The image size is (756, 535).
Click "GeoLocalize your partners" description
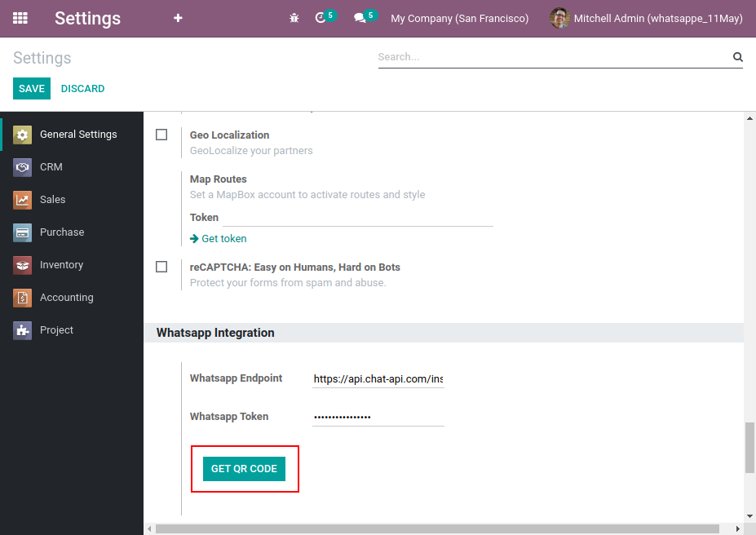(251, 151)
